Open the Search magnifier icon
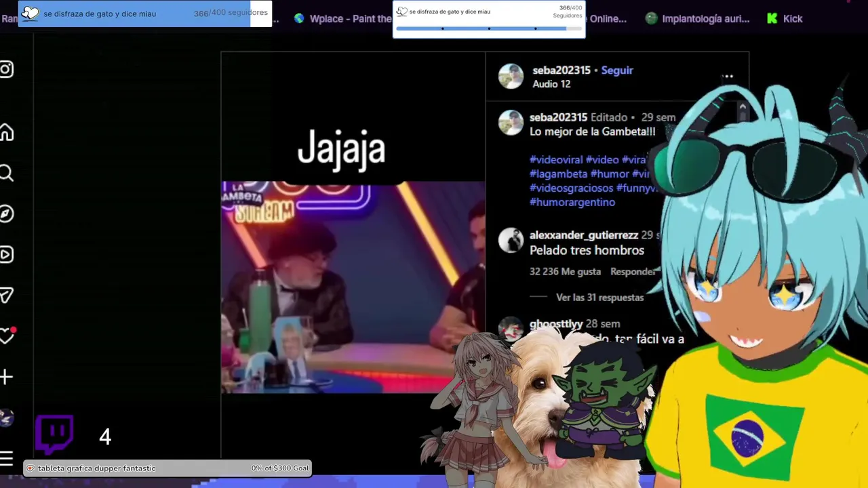 (x=6, y=174)
